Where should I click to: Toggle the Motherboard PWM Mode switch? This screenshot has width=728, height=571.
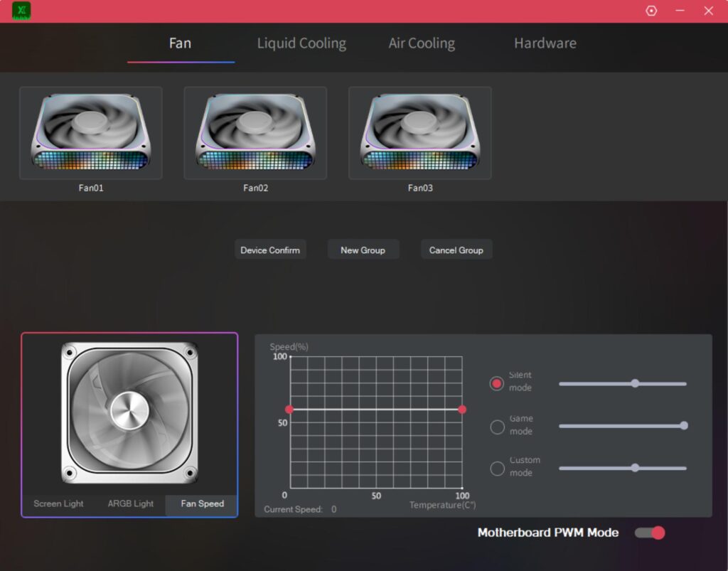point(650,533)
